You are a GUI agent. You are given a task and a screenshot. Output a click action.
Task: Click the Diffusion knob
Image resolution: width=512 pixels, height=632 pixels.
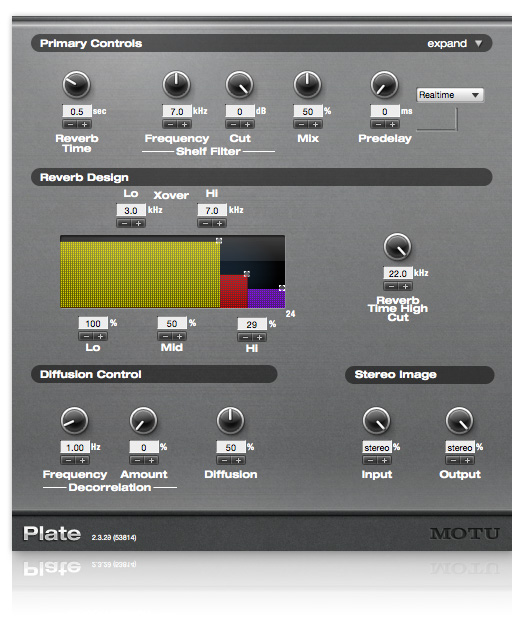click(x=231, y=420)
